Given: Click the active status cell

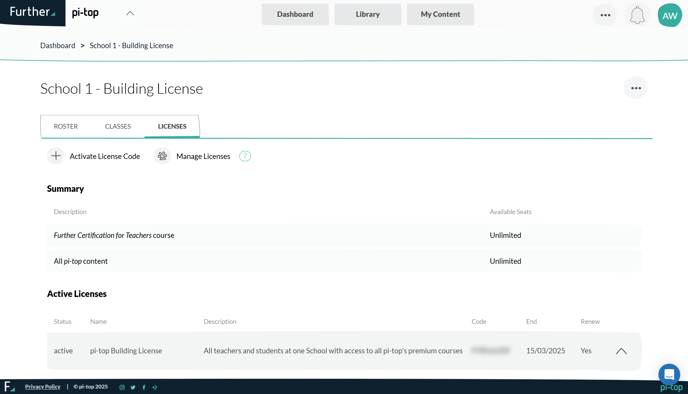Looking at the screenshot, I should click(63, 351).
